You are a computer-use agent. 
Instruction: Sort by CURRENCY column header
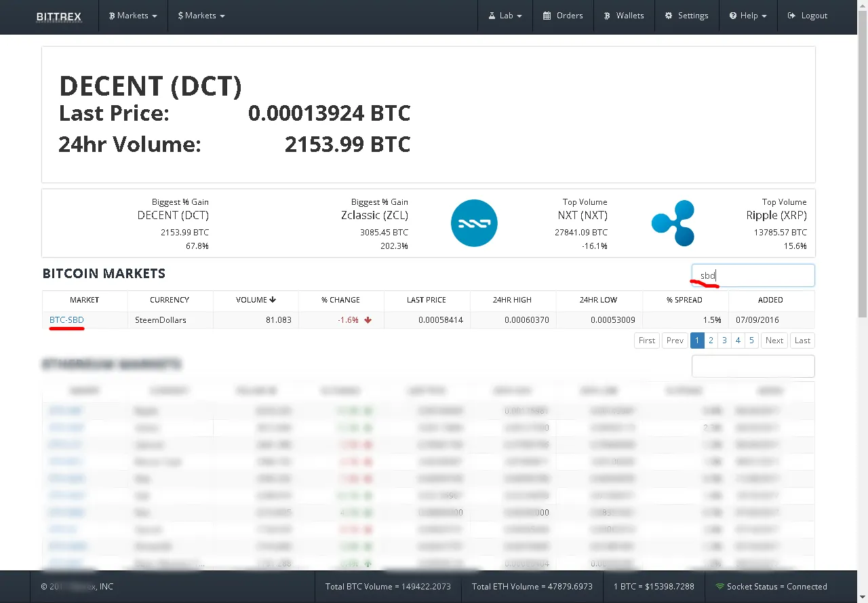[170, 300]
